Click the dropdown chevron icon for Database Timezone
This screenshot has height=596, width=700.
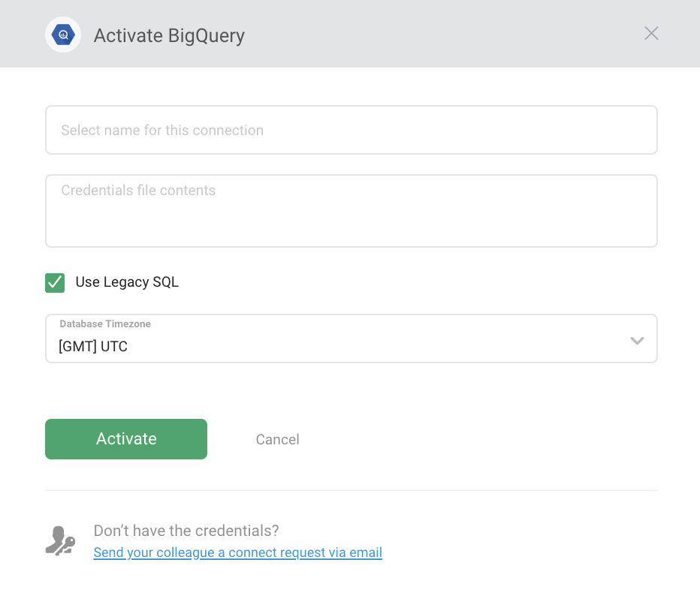[x=637, y=340]
